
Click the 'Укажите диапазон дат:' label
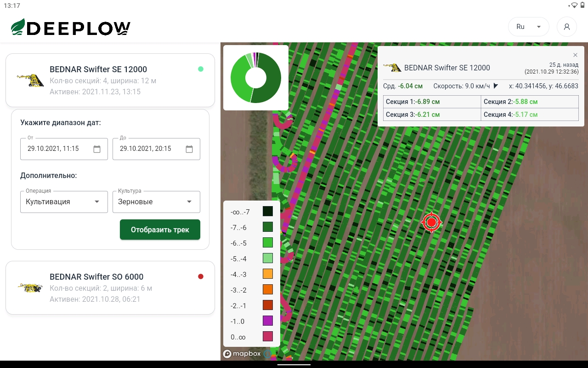click(61, 123)
